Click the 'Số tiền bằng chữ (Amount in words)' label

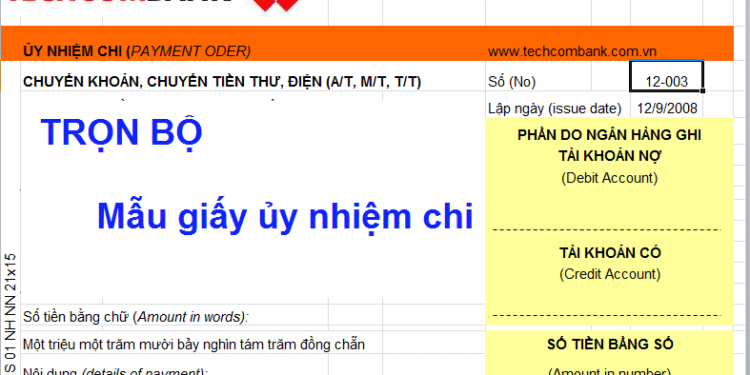click(x=135, y=316)
